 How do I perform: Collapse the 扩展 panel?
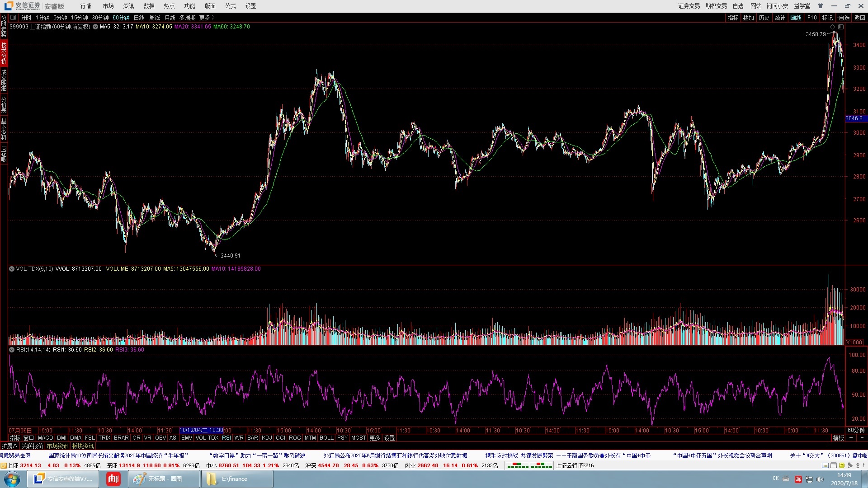pos(9,446)
